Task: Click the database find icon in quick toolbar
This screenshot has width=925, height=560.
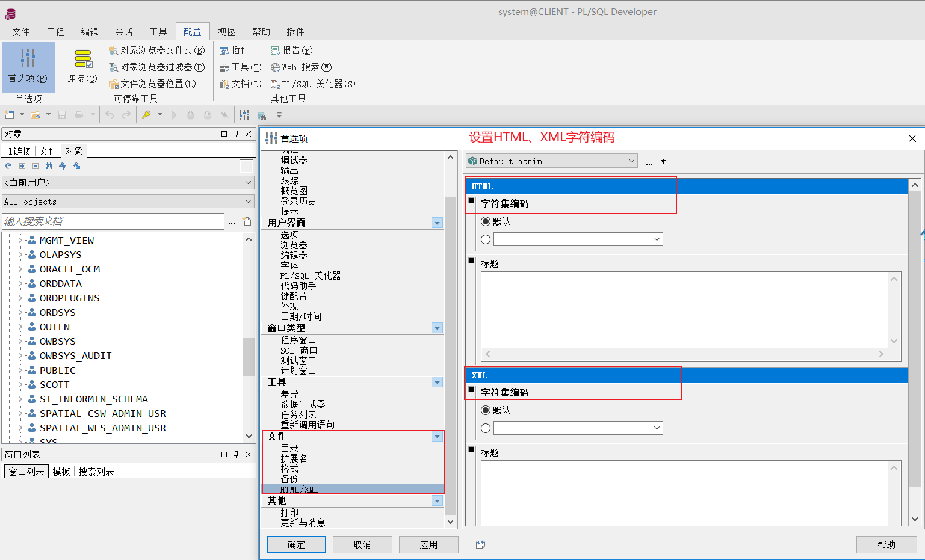Action: (261, 115)
